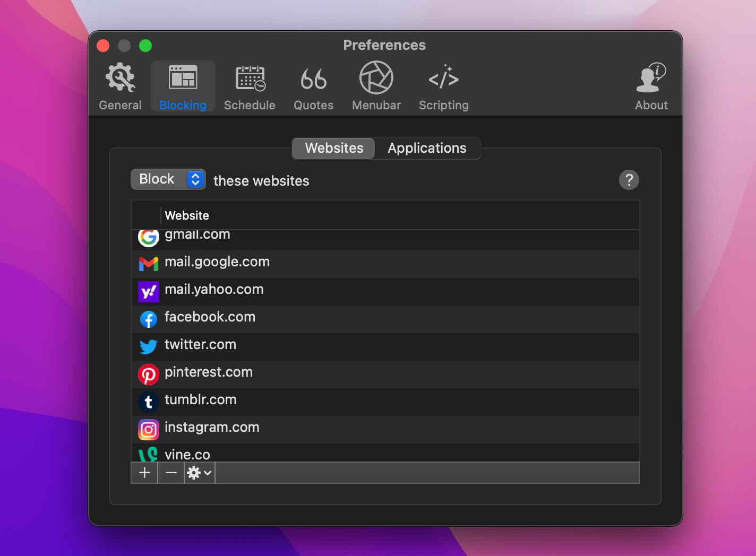Add a website with the plus button
Viewport: 756px width, 556px height.
point(144,473)
